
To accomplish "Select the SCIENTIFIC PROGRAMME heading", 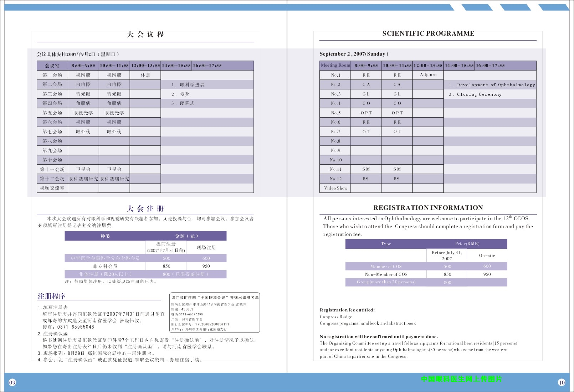I will [x=428, y=33].
